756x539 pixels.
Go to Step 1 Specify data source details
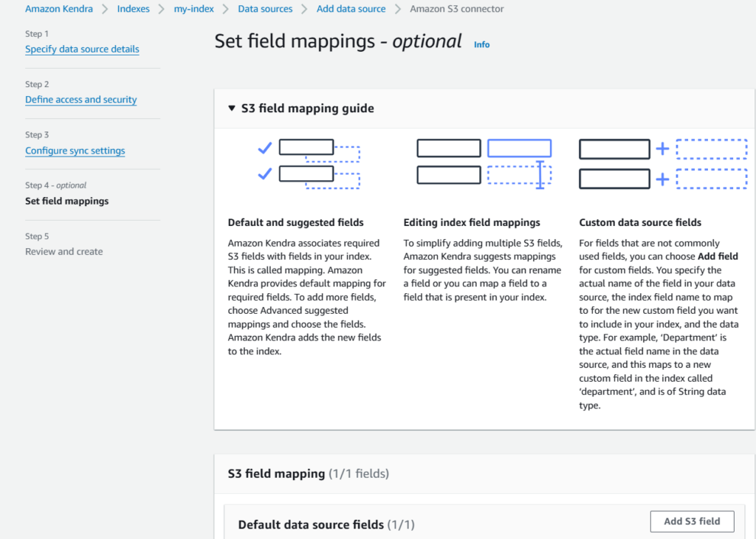[82, 49]
